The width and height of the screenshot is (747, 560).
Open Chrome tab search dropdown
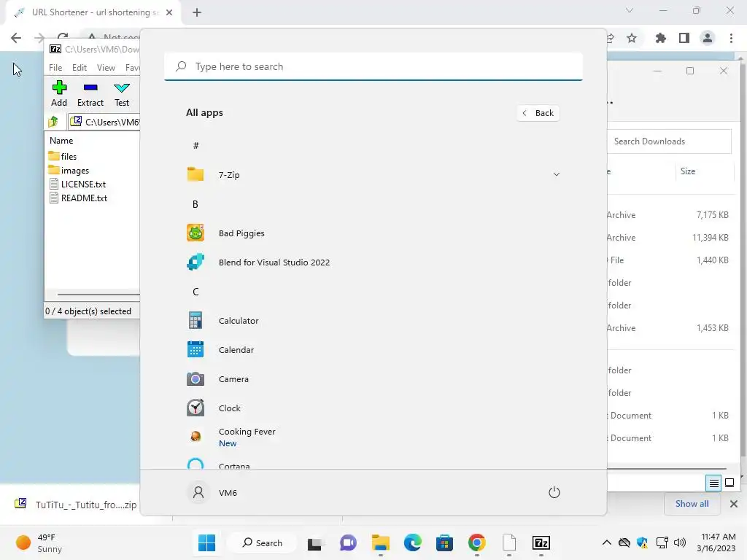(x=630, y=10)
